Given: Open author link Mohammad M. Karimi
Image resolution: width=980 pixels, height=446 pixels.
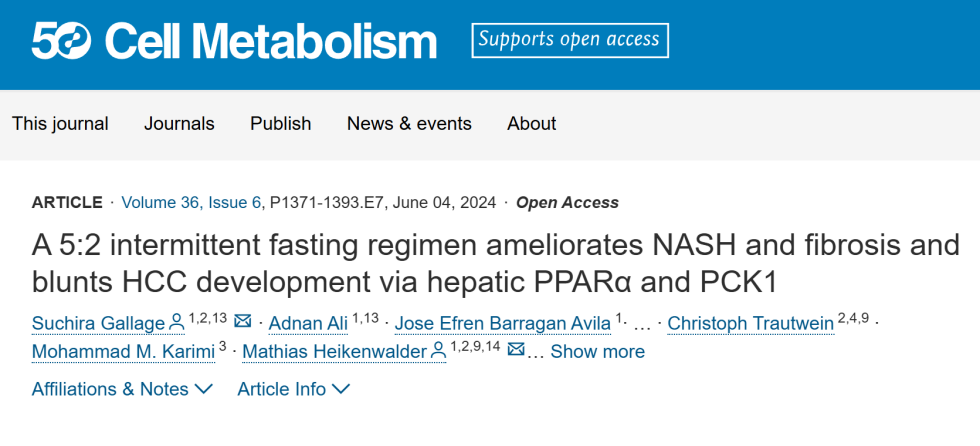Looking at the screenshot, I should point(123,352).
